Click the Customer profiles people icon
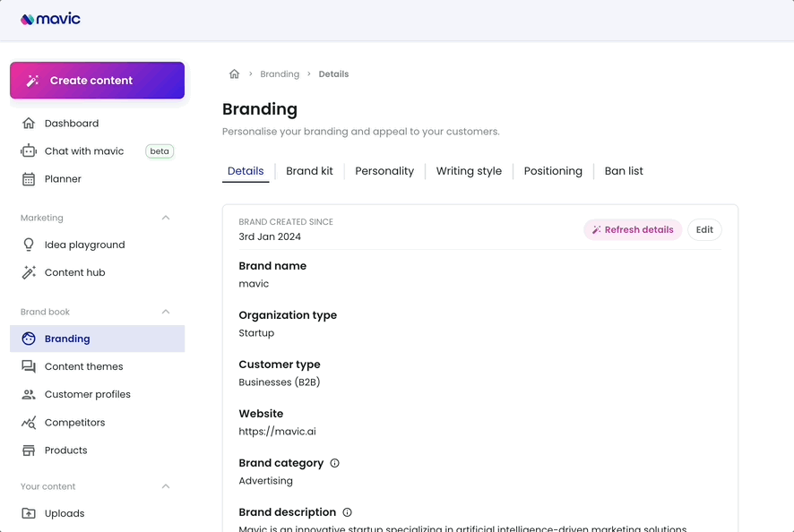794x532 pixels. pyautogui.click(x=29, y=394)
